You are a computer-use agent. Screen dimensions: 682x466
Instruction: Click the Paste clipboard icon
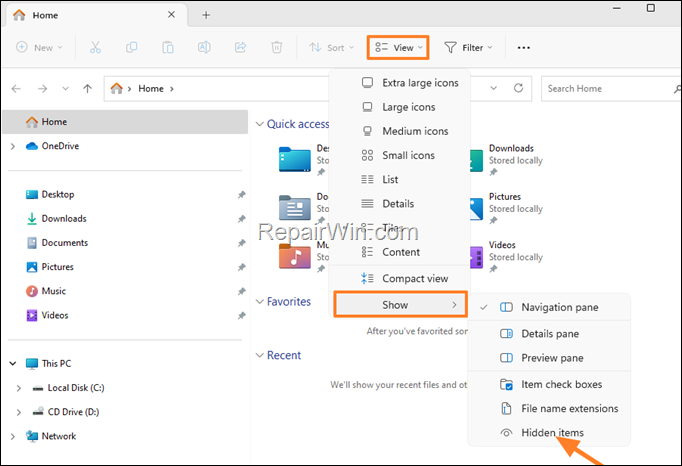coord(168,47)
